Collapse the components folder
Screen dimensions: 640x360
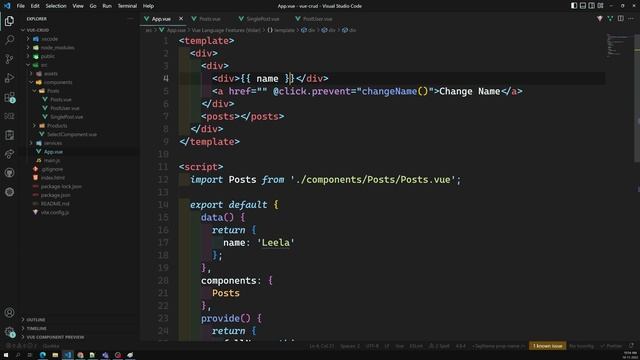pyautogui.click(x=58, y=82)
